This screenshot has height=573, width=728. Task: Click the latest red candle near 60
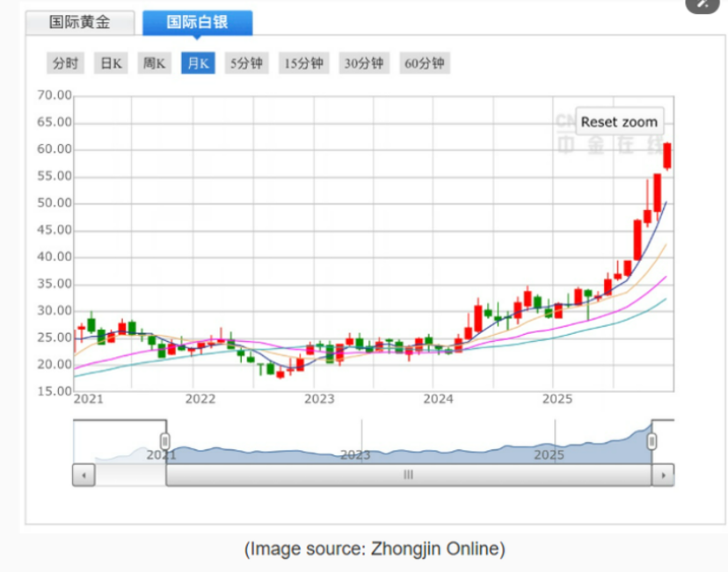point(667,156)
